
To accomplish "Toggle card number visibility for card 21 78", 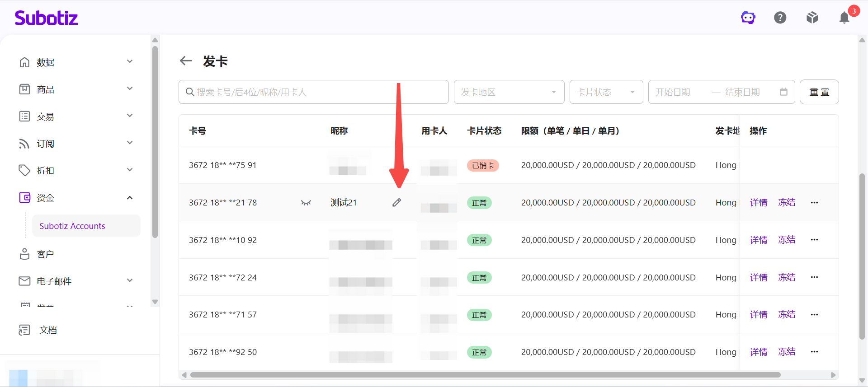I will (x=306, y=203).
